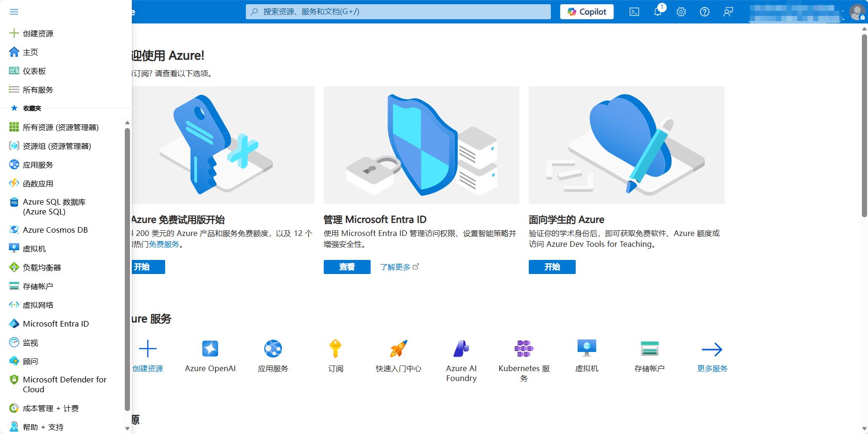Click the help question mark icon
This screenshot has width=868, height=434.
tap(704, 12)
